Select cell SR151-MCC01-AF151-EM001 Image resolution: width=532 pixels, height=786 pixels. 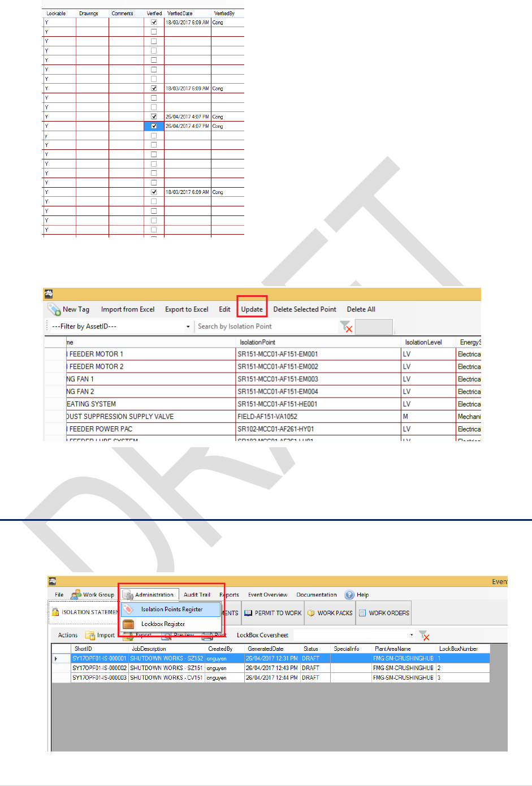pyautogui.click(x=318, y=354)
